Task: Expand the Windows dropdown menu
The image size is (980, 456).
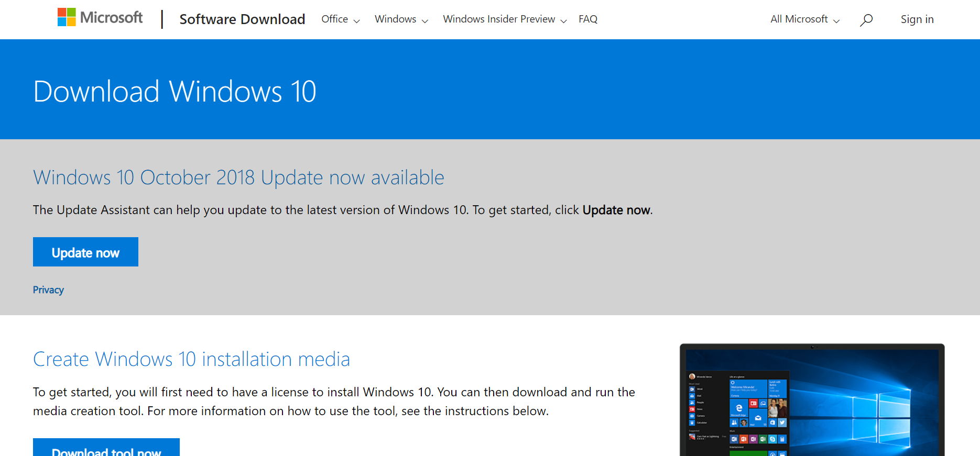Action: click(x=401, y=19)
